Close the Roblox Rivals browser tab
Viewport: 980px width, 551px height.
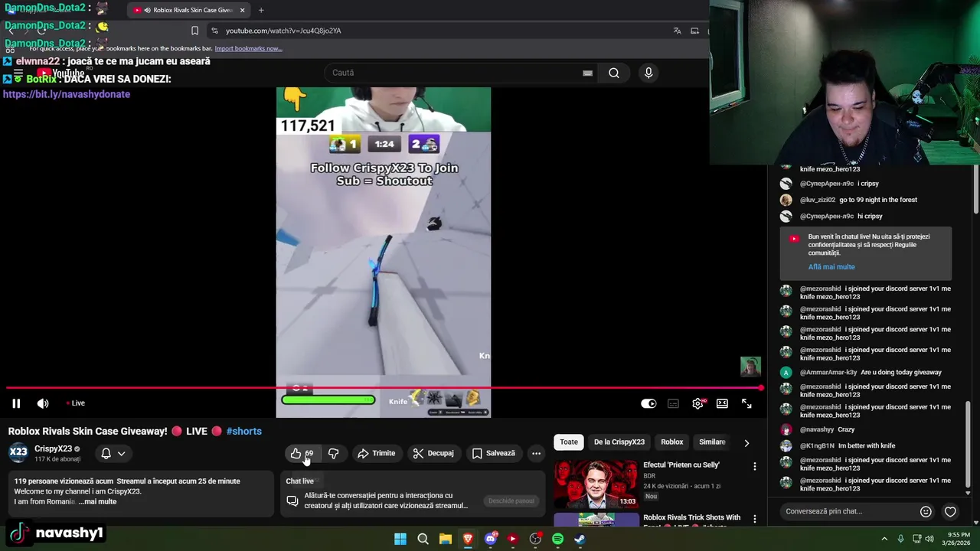coord(243,10)
